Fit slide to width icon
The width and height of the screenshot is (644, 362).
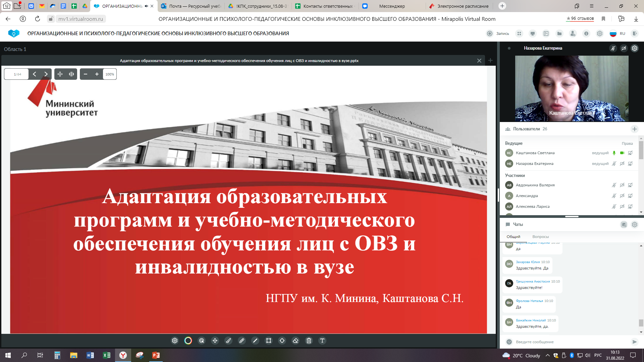pyautogui.click(x=71, y=74)
